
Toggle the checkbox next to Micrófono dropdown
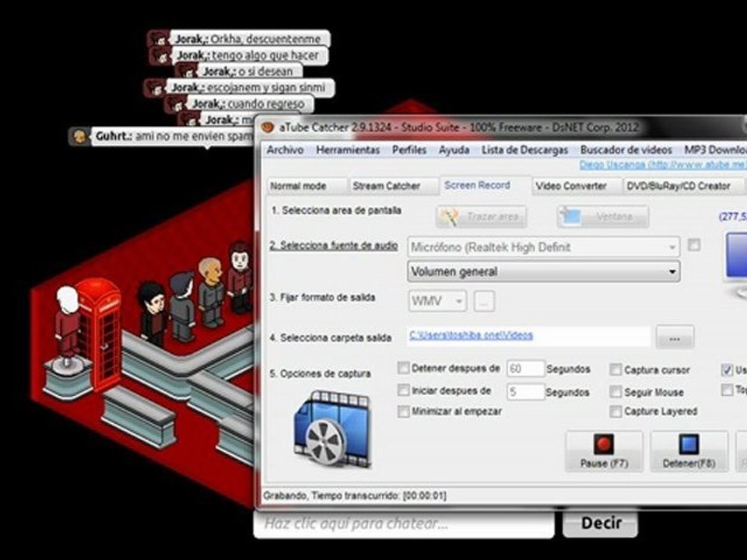(x=694, y=245)
